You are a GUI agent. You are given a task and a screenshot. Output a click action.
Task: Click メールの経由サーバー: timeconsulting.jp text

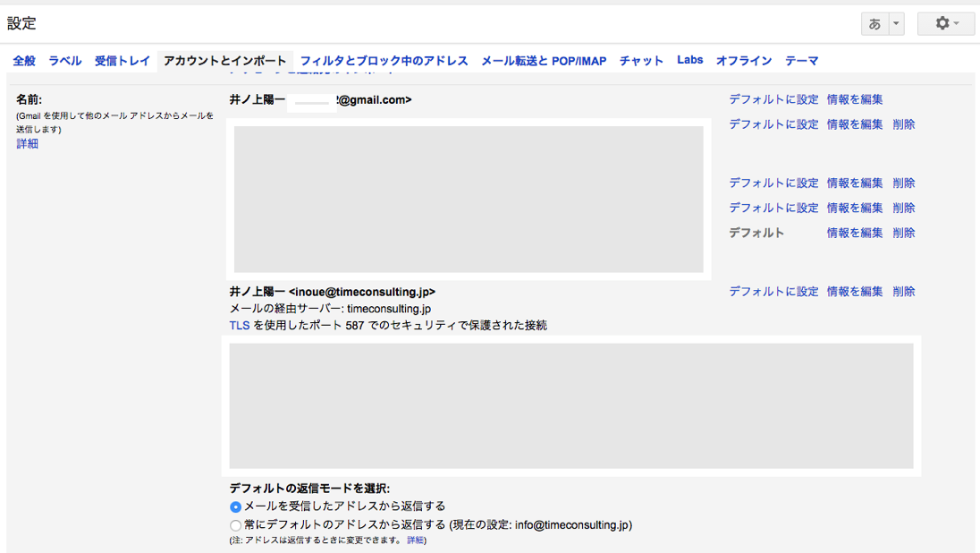click(330, 309)
